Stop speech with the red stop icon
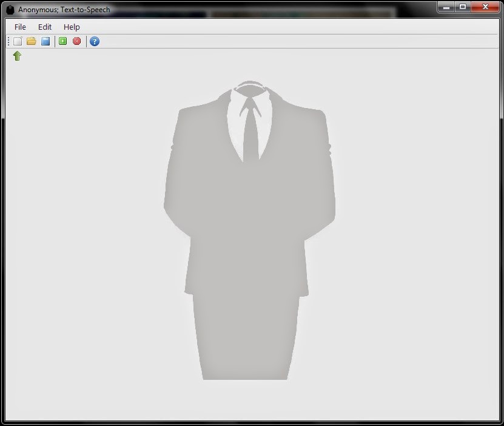The height and width of the screenshot is (426, 504). click(77, 41)
